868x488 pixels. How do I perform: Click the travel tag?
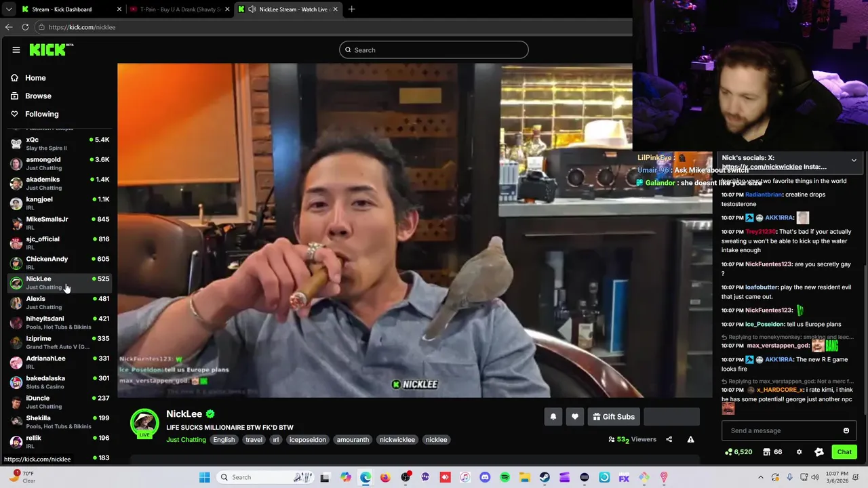coord(254,440)
